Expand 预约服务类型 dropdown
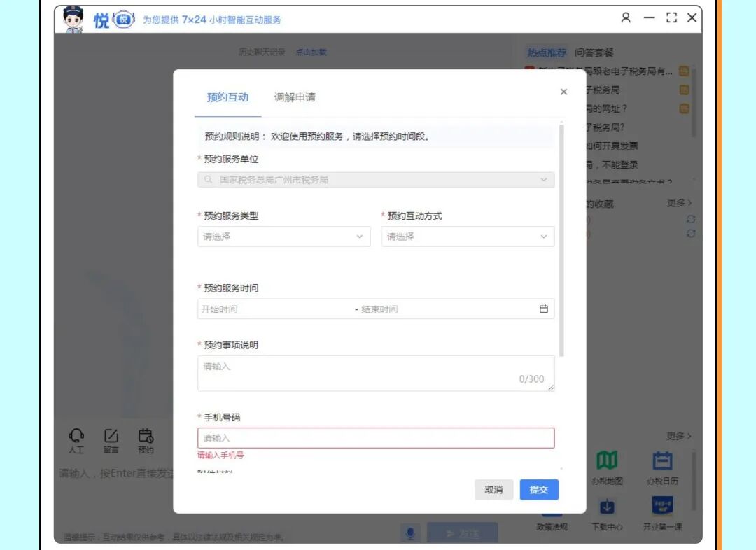This screenshot has height=550, width=756. 284,237
